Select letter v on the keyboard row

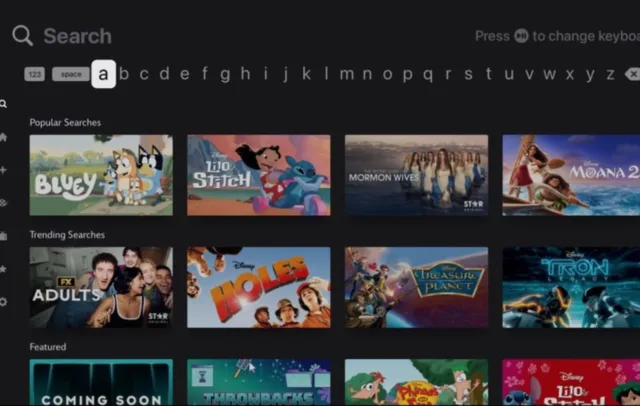[529, 75]
